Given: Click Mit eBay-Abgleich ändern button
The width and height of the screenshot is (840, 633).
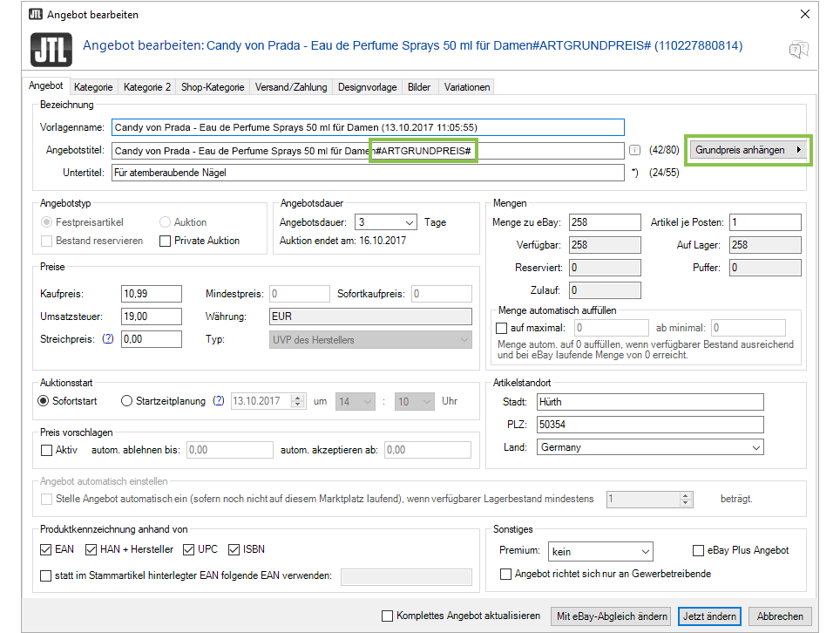Looking at the screenshot, I should (x=612, y=616).
